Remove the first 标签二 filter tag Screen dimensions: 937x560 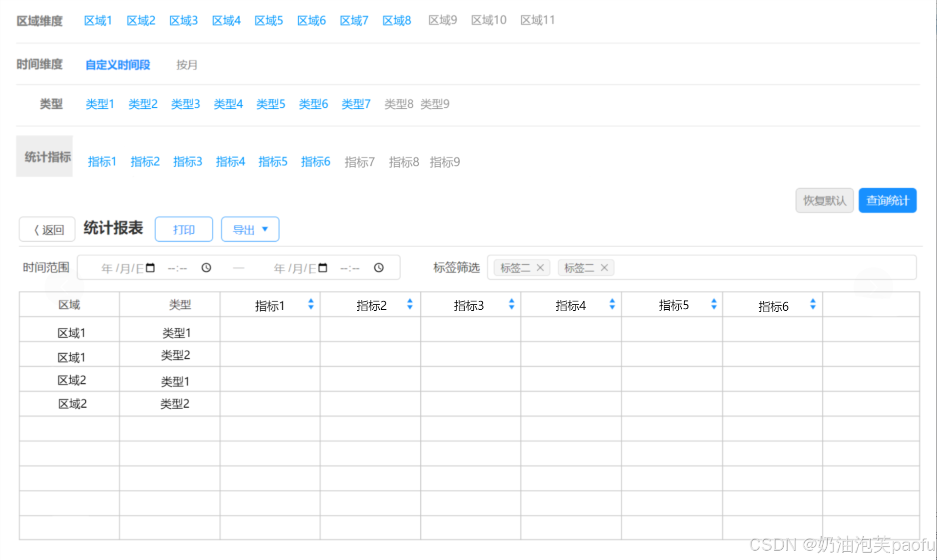(540, 267)
